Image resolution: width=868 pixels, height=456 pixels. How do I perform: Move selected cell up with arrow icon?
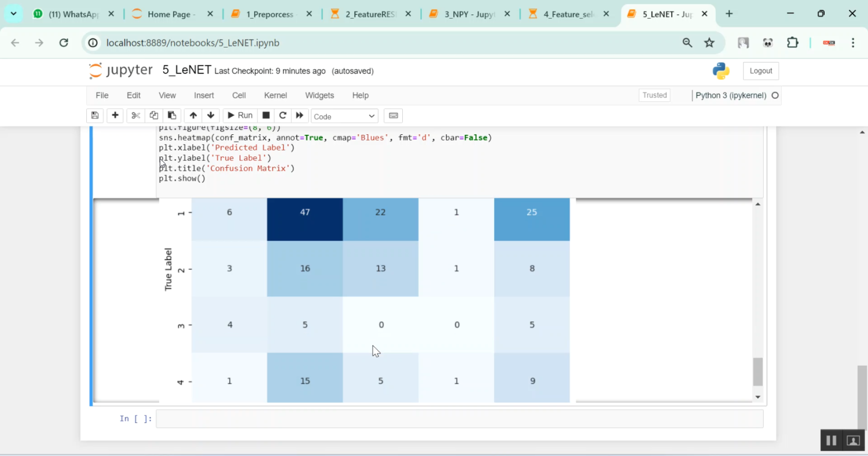193,116
